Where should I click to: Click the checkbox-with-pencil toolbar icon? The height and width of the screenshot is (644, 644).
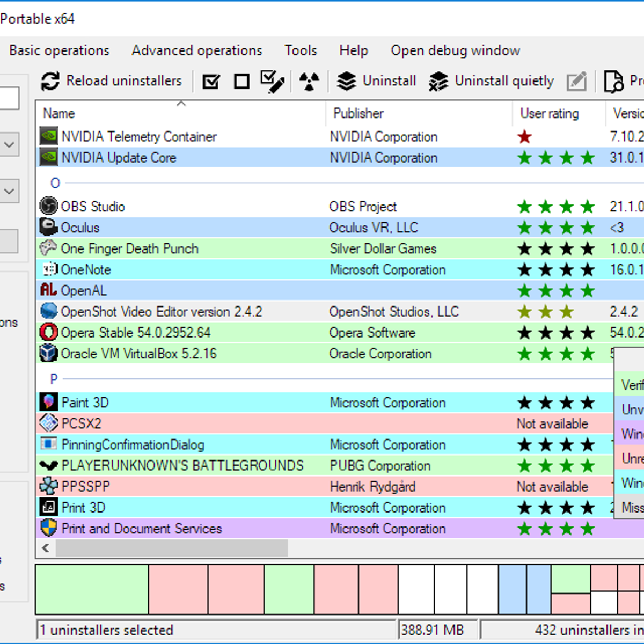coord(273,82)
